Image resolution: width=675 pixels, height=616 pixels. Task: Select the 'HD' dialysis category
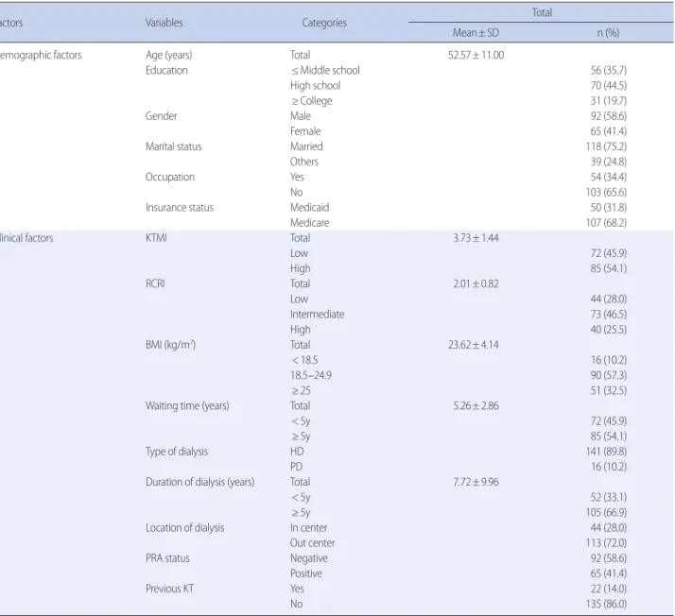297,452
